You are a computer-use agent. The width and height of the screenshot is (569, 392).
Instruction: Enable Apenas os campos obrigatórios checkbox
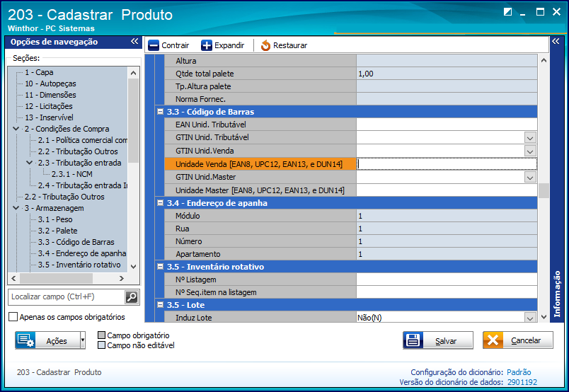[13, 317]
